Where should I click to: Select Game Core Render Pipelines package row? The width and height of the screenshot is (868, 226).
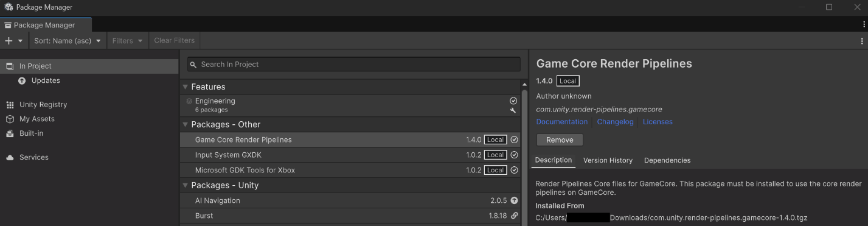[350, 139]
